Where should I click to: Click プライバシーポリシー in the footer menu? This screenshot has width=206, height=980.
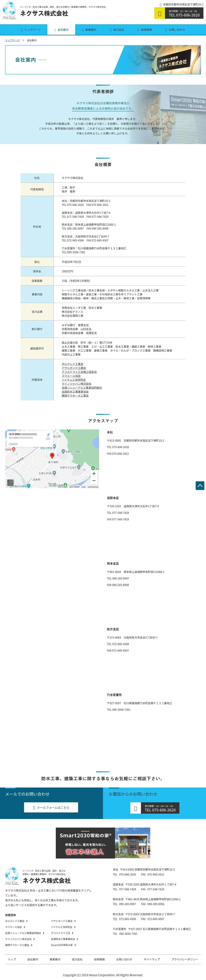pos(185,959)
